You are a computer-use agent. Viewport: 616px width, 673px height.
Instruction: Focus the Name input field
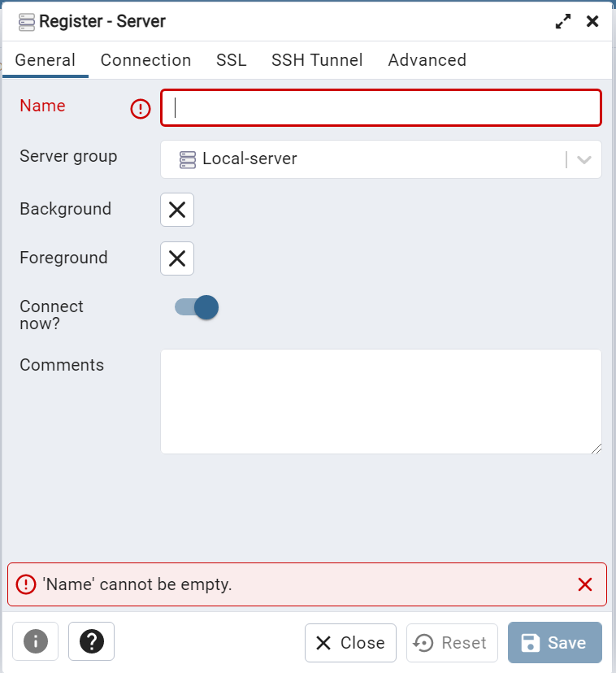click(x=381, y=108)
